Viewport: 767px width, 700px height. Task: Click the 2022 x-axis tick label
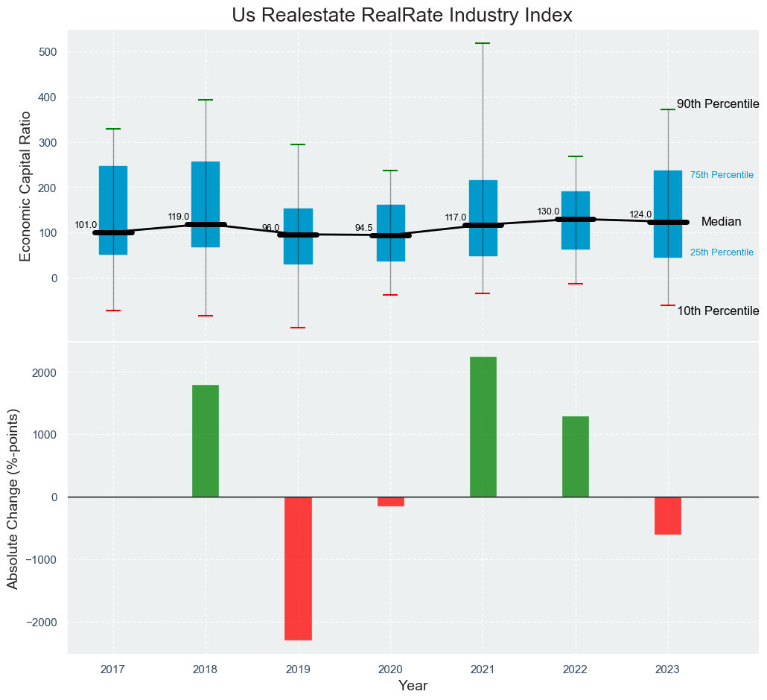coord(575,669)
